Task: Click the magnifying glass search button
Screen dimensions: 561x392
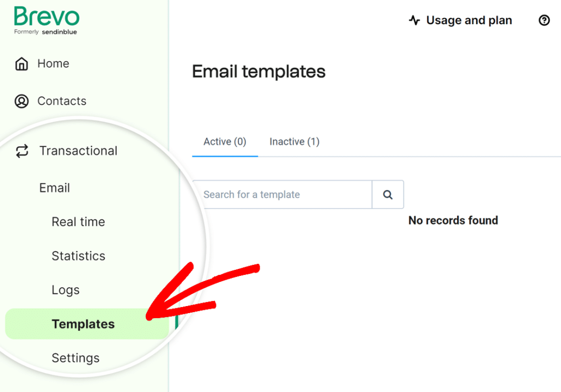Action: pos(388,194)
